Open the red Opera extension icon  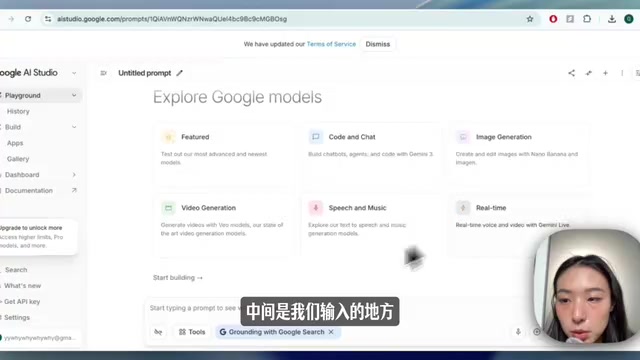[x=553, y=19]
